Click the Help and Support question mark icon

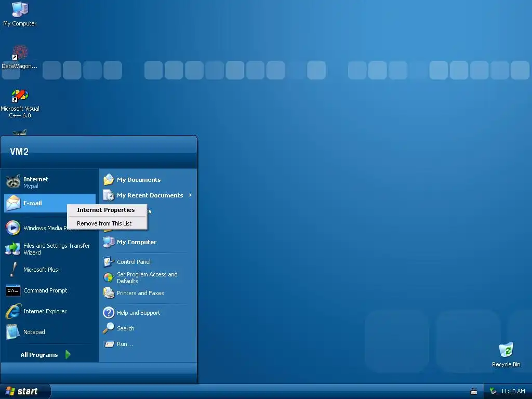tap(109, 312)
